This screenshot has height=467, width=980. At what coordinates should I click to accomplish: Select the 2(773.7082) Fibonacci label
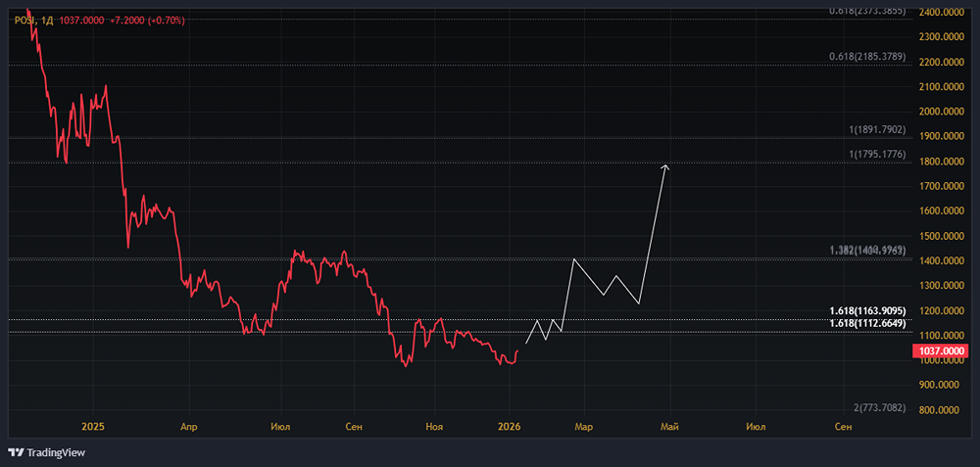879,407
